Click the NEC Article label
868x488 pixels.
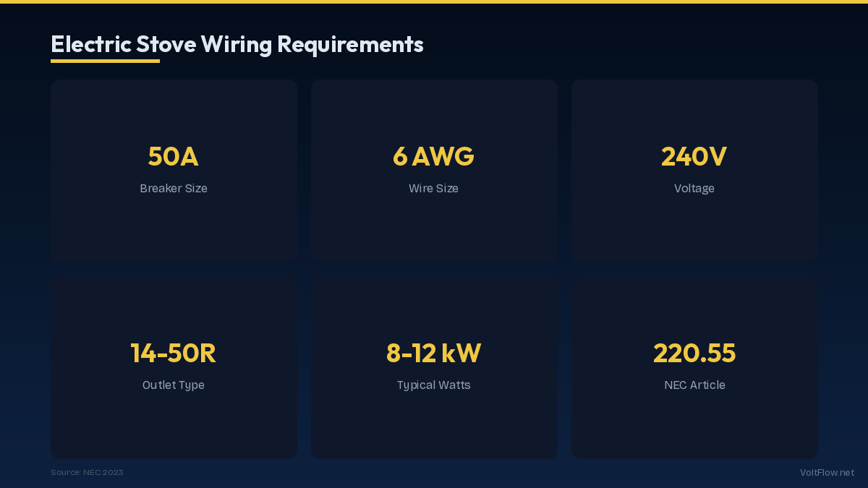tap(694, 385)
